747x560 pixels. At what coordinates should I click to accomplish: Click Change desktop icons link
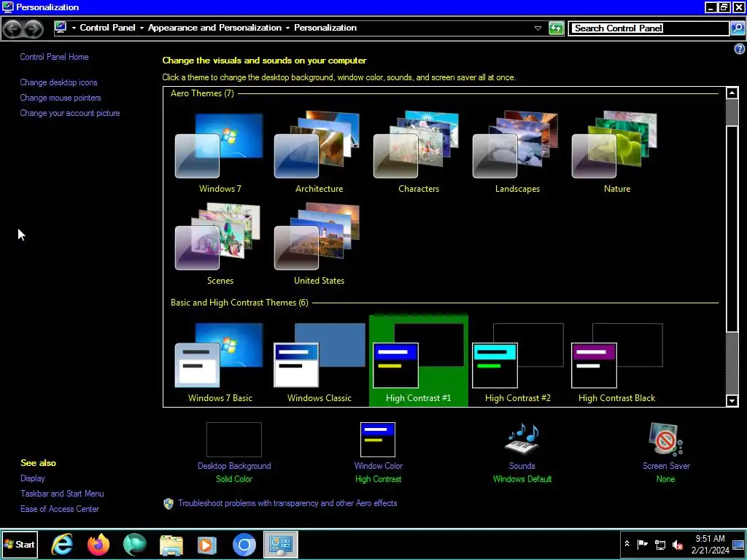tap(58, 82)
